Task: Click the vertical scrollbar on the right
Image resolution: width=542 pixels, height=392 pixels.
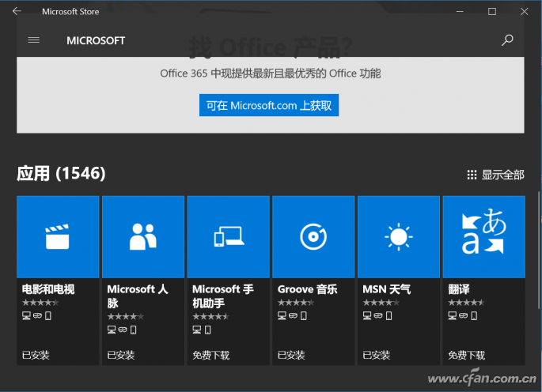Action: pyautogui.click(x=539, y=250)
